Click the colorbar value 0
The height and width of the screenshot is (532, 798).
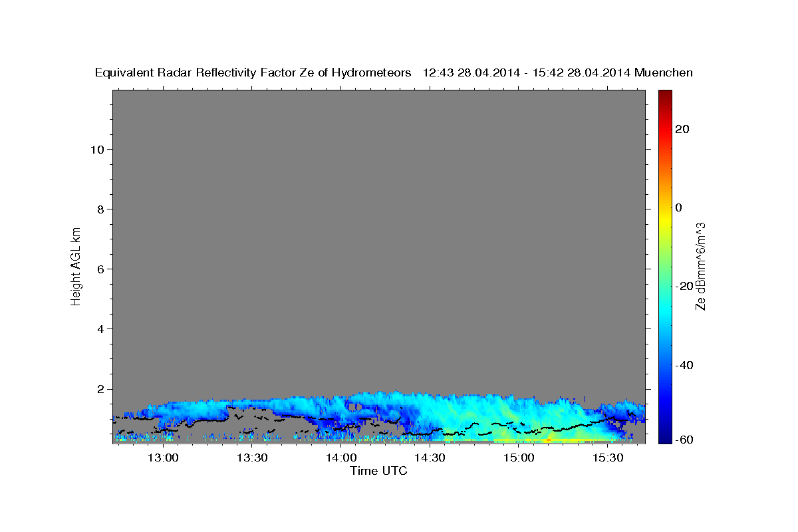[x=679, y=207]
